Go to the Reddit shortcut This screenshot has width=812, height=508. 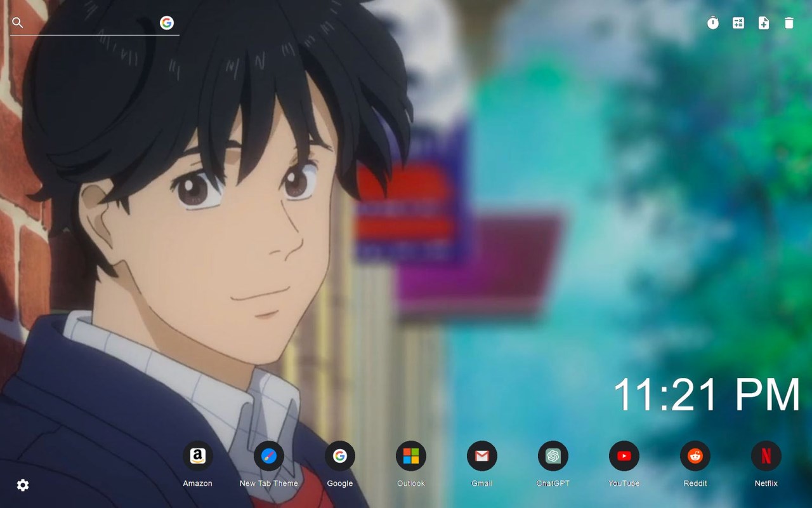point(695,456)
